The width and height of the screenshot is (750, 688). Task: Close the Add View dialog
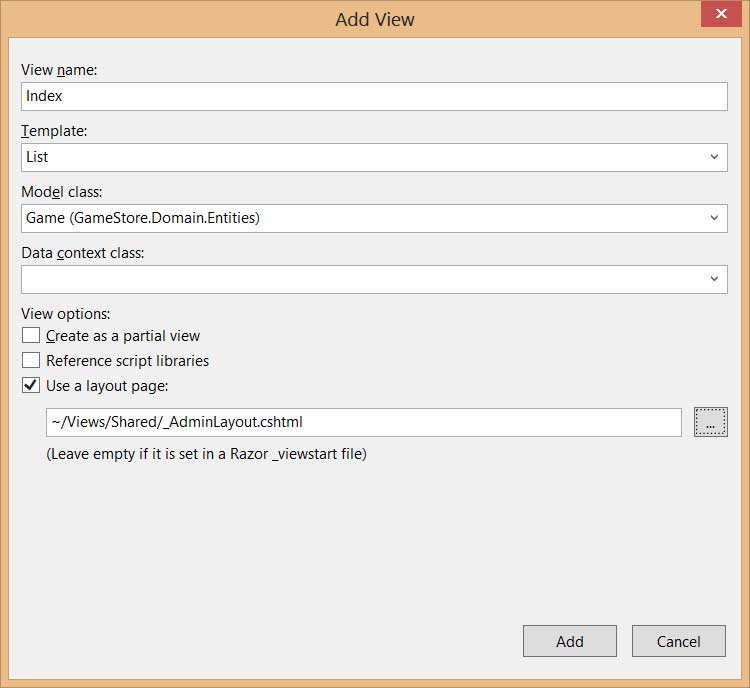click(x=721, y=14)
